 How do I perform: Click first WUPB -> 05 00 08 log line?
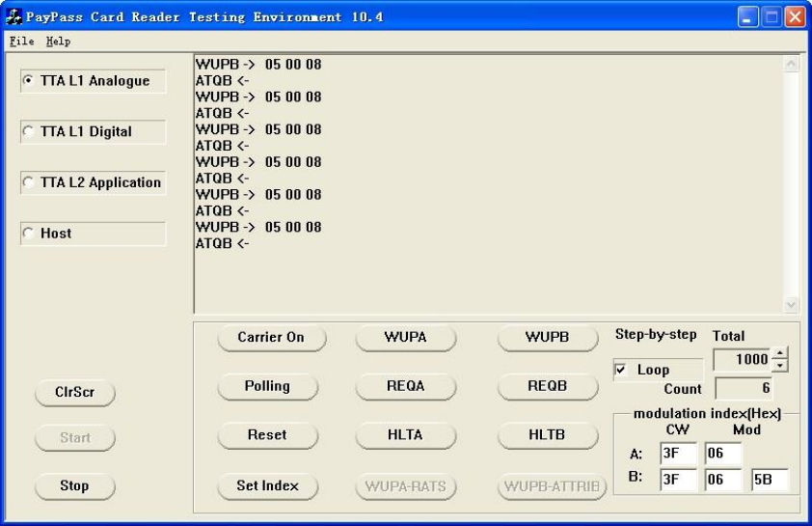pos(258,65)
